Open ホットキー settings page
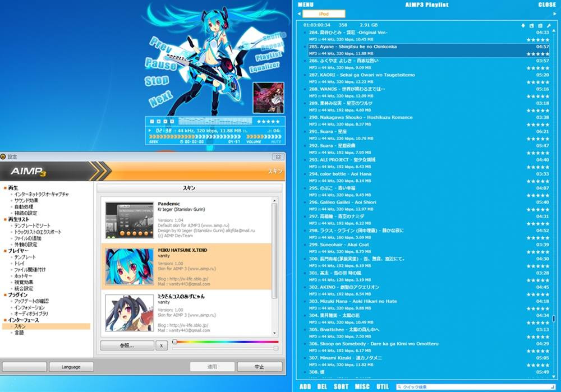The height and width of the screenshot is (392, 561). point(23,276)
